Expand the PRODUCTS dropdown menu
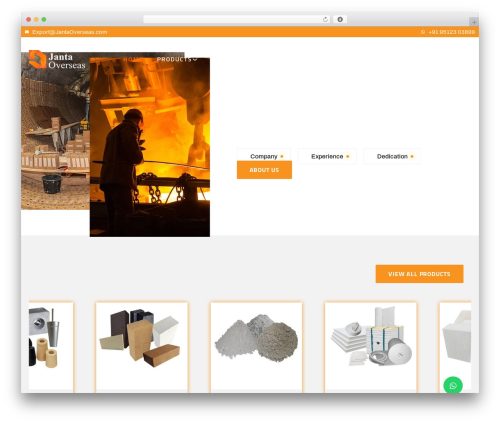 (x=177, y=59)
